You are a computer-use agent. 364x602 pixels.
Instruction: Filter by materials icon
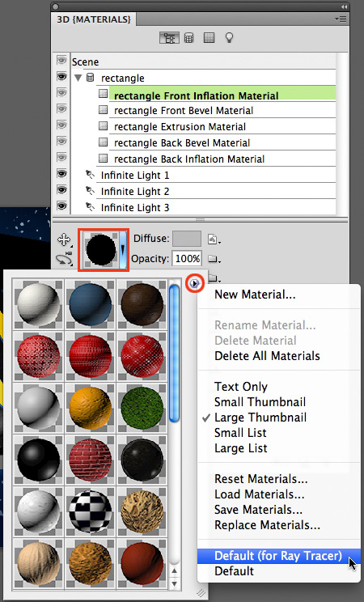coord(209,37)
